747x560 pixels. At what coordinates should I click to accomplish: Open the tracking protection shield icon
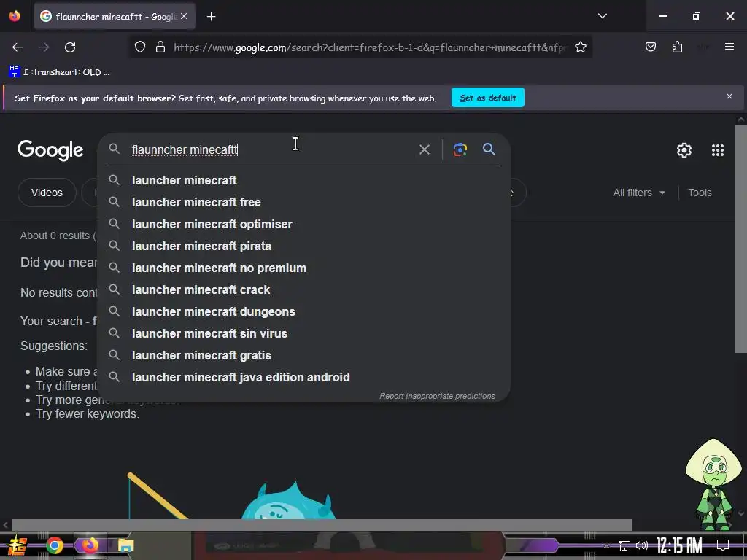pos(139,47)
